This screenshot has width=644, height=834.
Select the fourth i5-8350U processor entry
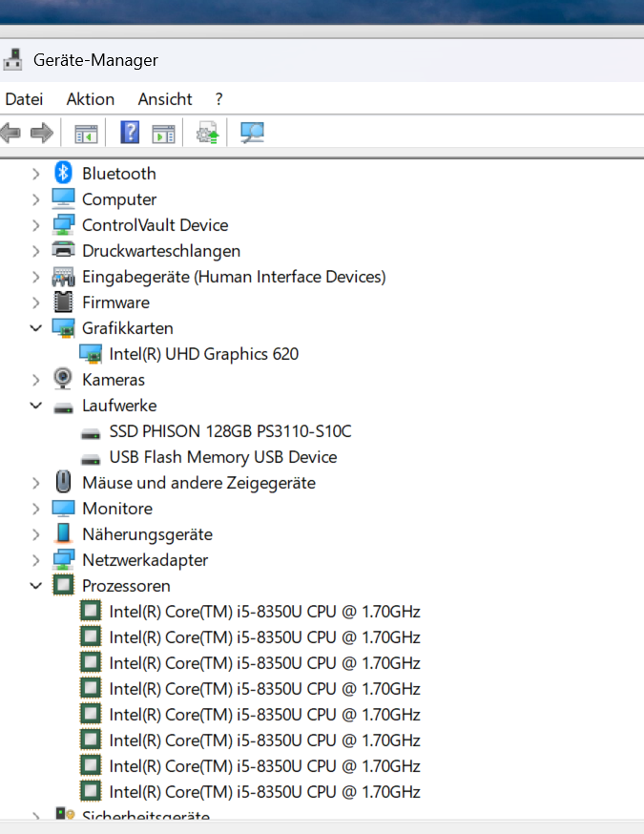[x=265, y=689]
